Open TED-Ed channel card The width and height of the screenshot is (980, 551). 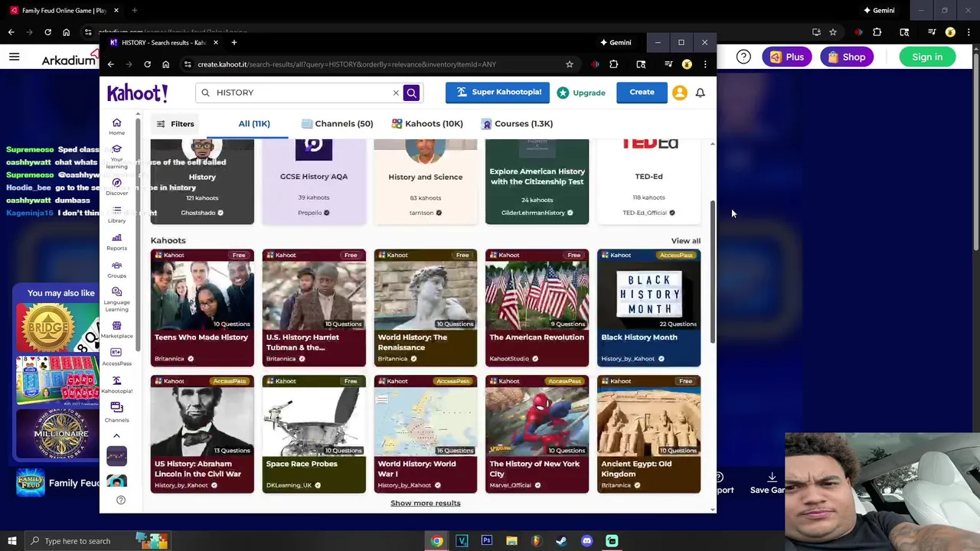[648, 182]
